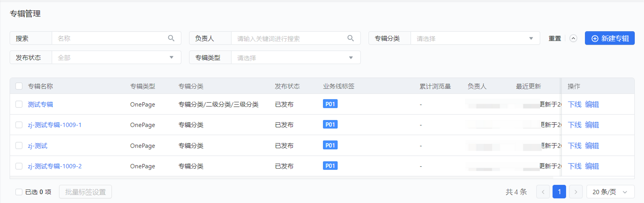644x203 pixels.
Task: Click the P01 tag in the zj-测试专辑-1009-2 row
Action: click(x=330, y=165)
